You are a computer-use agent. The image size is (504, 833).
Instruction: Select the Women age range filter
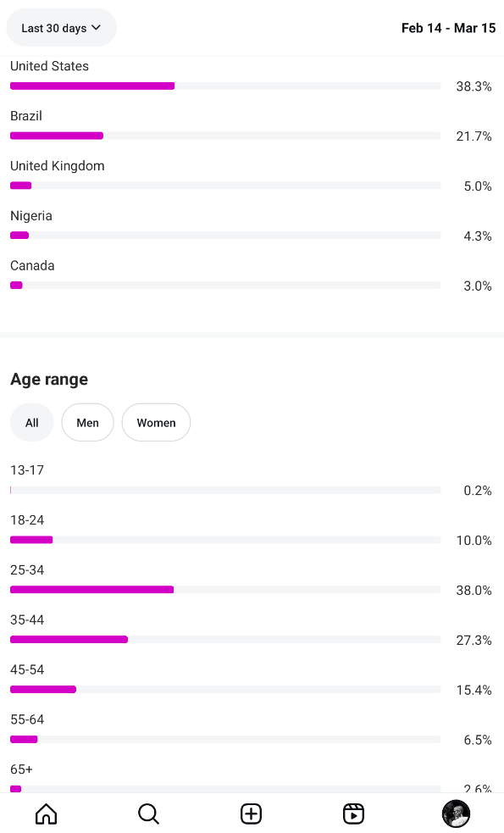pos(156,422)
